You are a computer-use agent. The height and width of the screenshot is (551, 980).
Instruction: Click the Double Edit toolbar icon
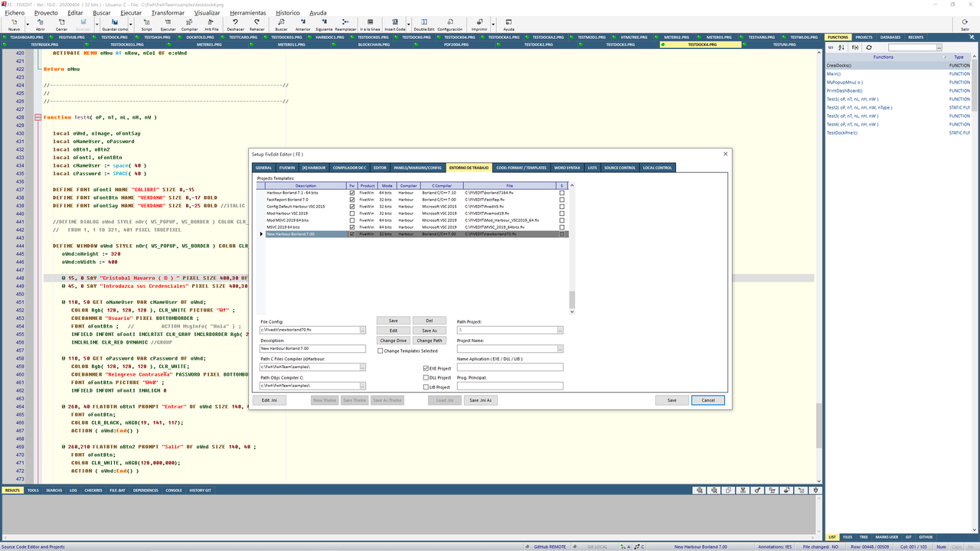[425, 24]
